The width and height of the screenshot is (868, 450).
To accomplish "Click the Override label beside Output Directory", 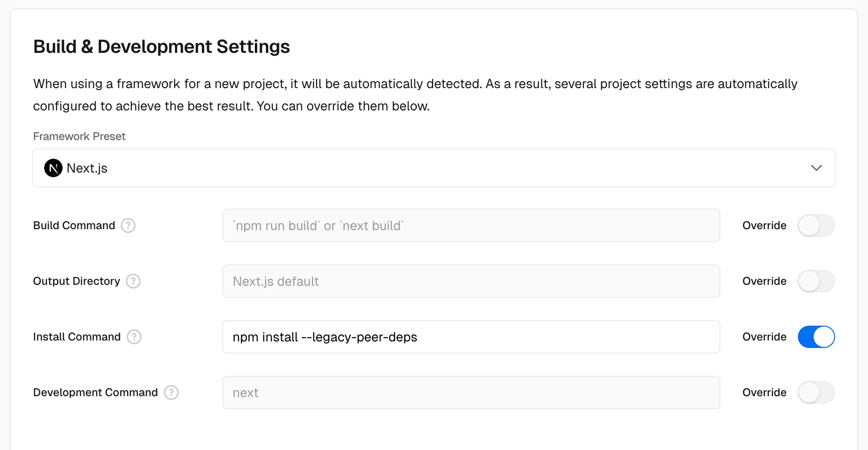I will coord(764,281).
